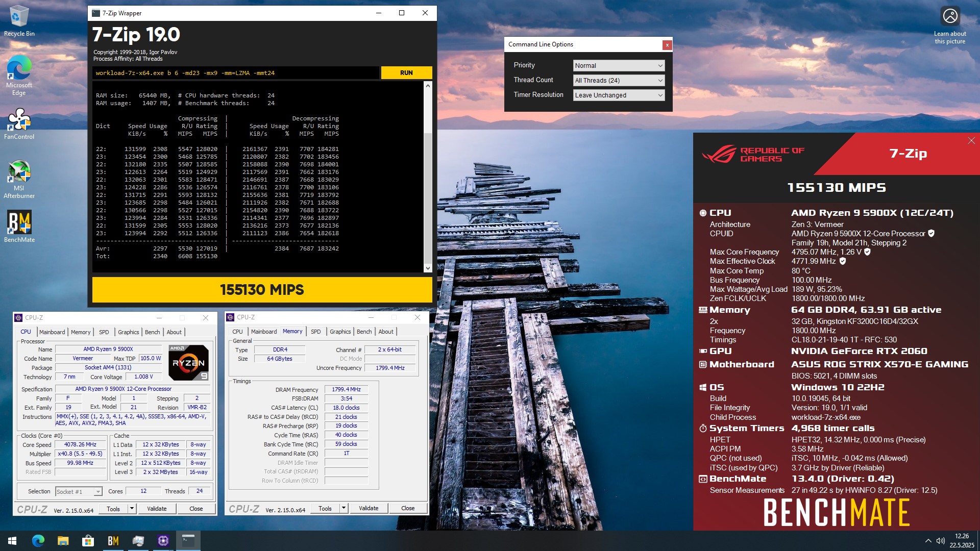Open the MSI Afterburner desktop shortcut
Viewport: 980px width, 551px height.
[x=19, y=179]
